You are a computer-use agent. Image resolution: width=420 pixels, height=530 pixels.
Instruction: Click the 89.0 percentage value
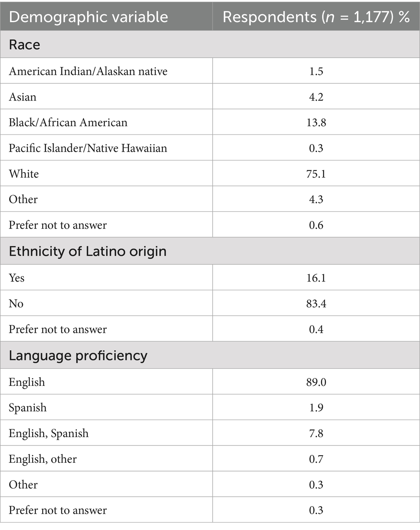tap(316, 382)
